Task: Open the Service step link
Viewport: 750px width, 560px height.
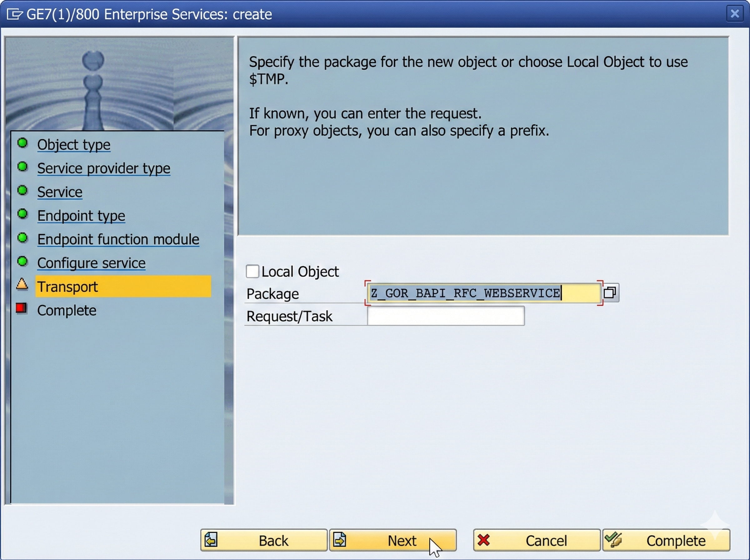Action: [60, 192]
